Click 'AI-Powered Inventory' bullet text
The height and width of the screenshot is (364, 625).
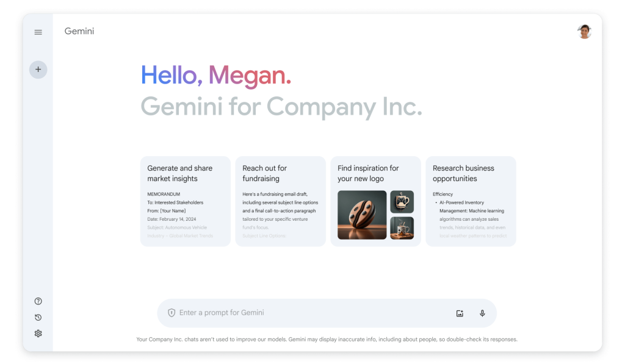pyautogui.click(x=461, y=202)
